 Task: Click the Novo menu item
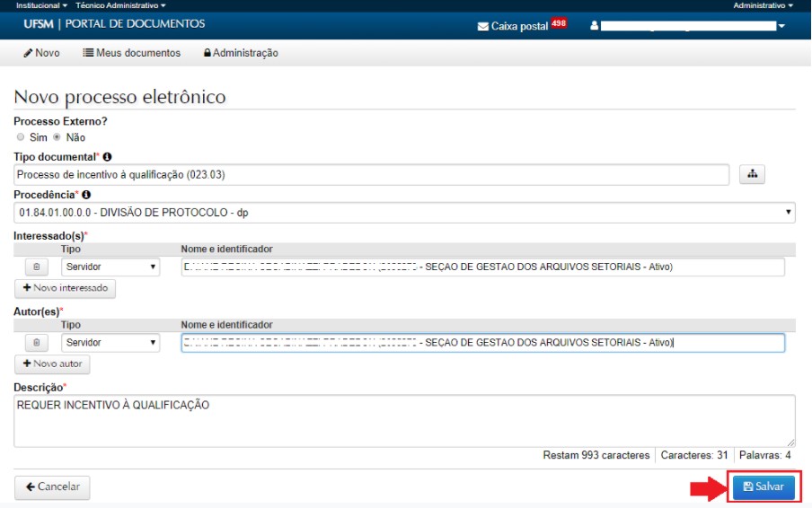(x=41, y=53)
